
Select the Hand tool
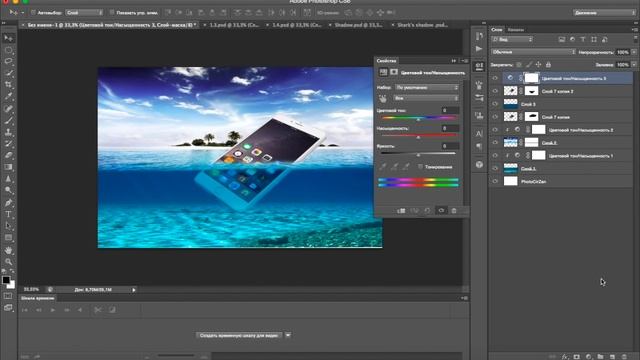9,250
